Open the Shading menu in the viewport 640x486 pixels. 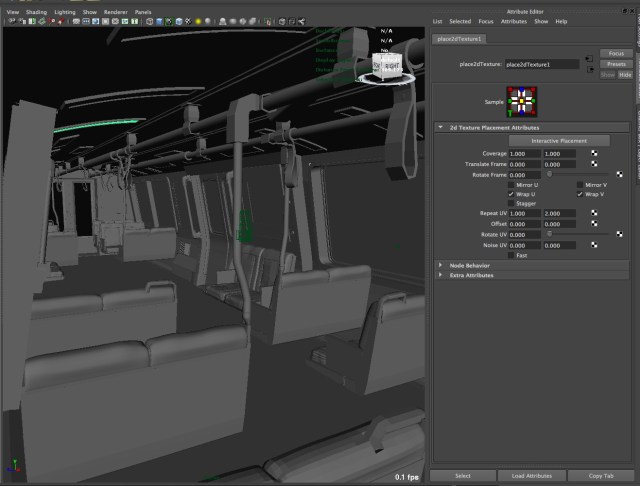point(36,12)
